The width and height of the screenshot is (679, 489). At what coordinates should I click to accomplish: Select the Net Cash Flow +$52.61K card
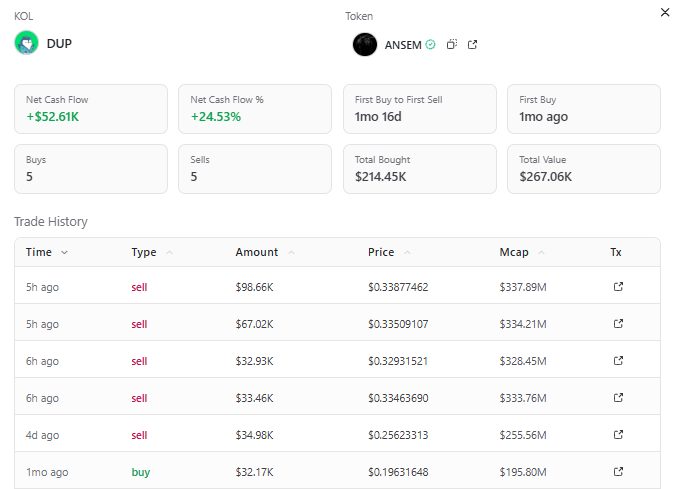click(x=91, y=109)
